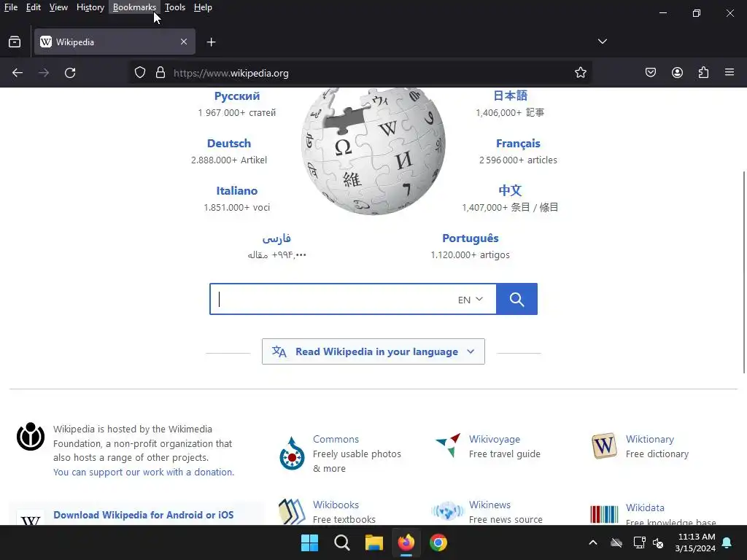Image resolution: width=747 pixels, height=560 pixels.
Task: Close the Wikipedia tab
Action: 184,42
